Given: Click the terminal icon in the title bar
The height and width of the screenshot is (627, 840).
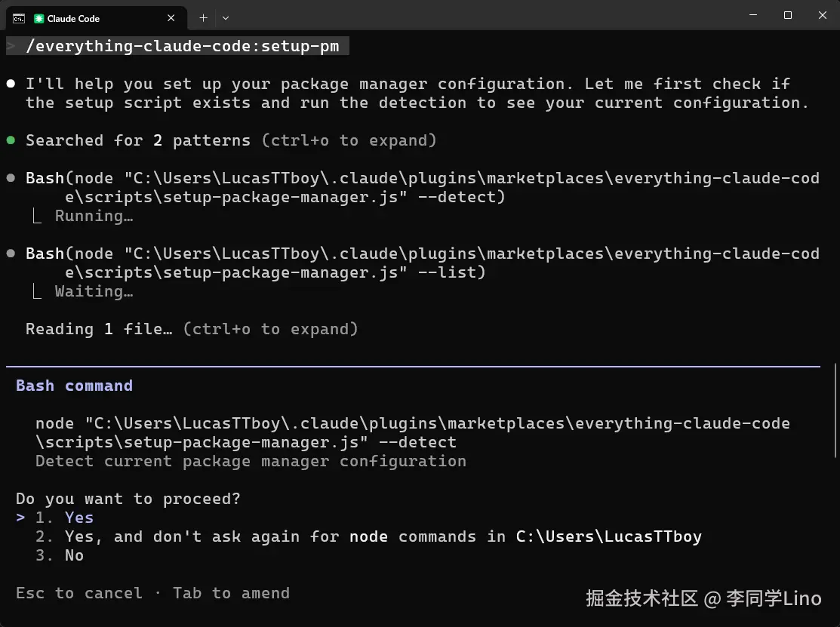Looking at the screenshot, I should (19, 18).
